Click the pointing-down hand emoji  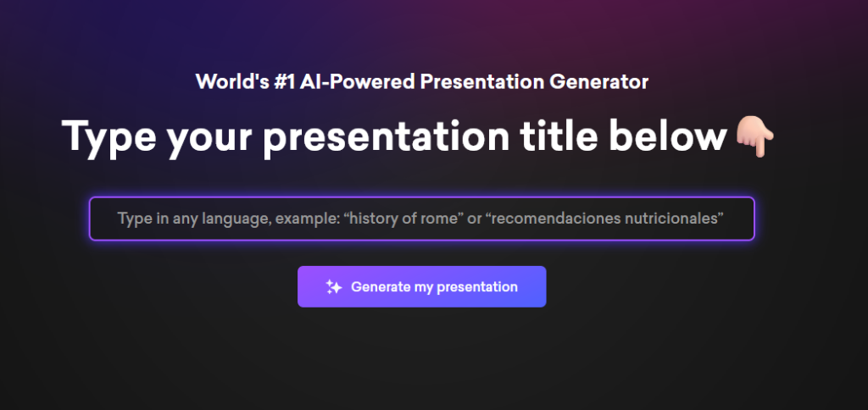point(755,137)
